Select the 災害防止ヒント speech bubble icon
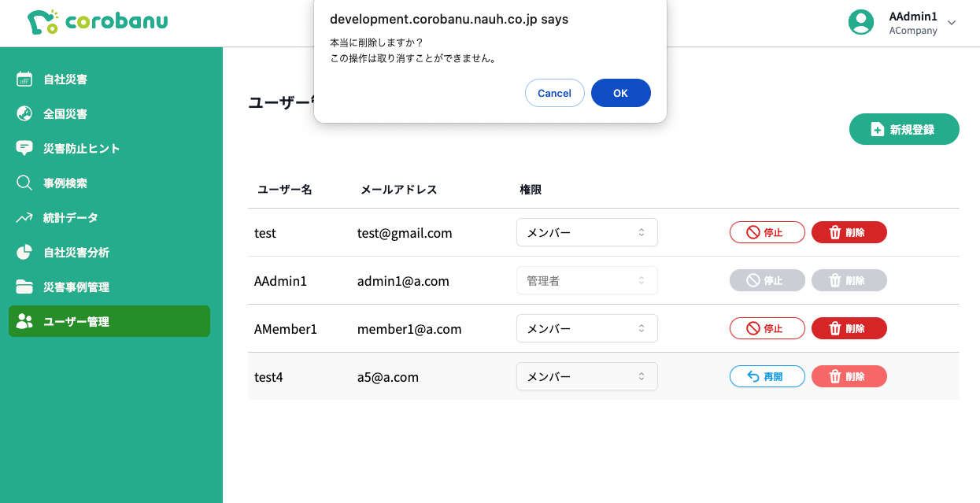The image size is (980, 503). (24, 148)
